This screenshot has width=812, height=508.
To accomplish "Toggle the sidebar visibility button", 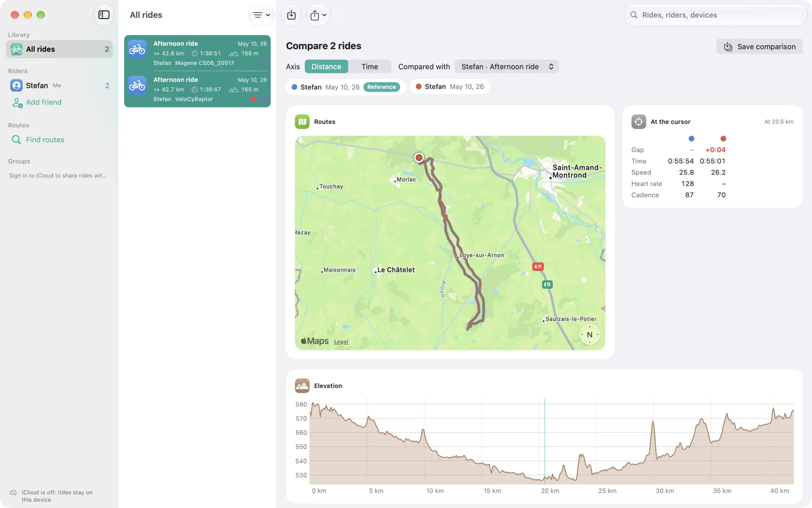I will (x=104, y=15).
